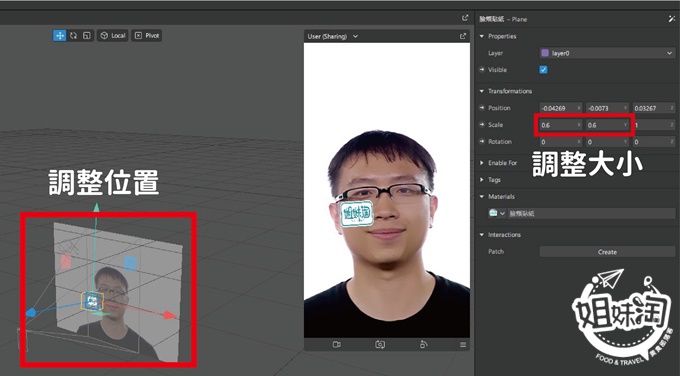Click the assigned material name field
The image size is (680, 376).
(591, 214)
